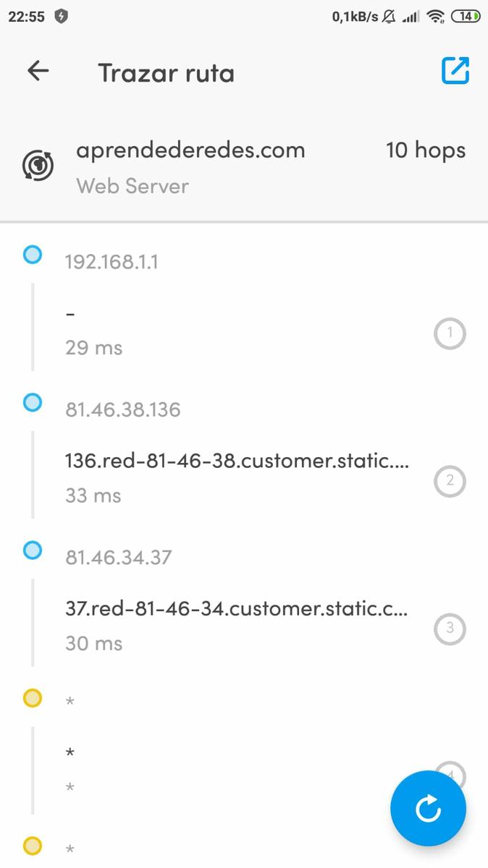
Task: Expand details for the asterisk hop entry
Action: 70,752
